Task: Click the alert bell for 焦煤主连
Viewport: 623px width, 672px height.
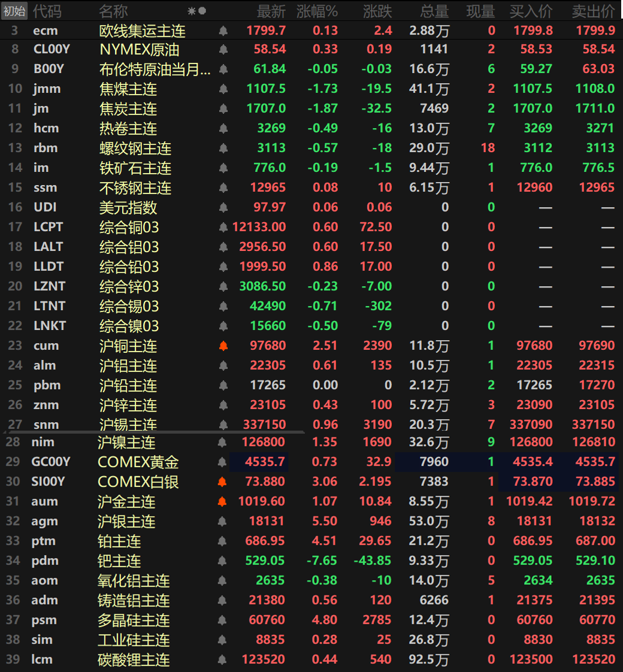Action: (223, 89)
